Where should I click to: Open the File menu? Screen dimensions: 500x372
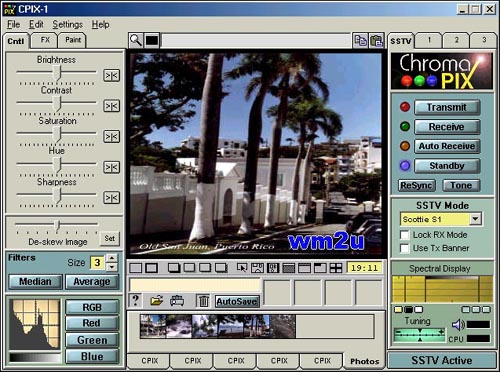coord(13,25)
